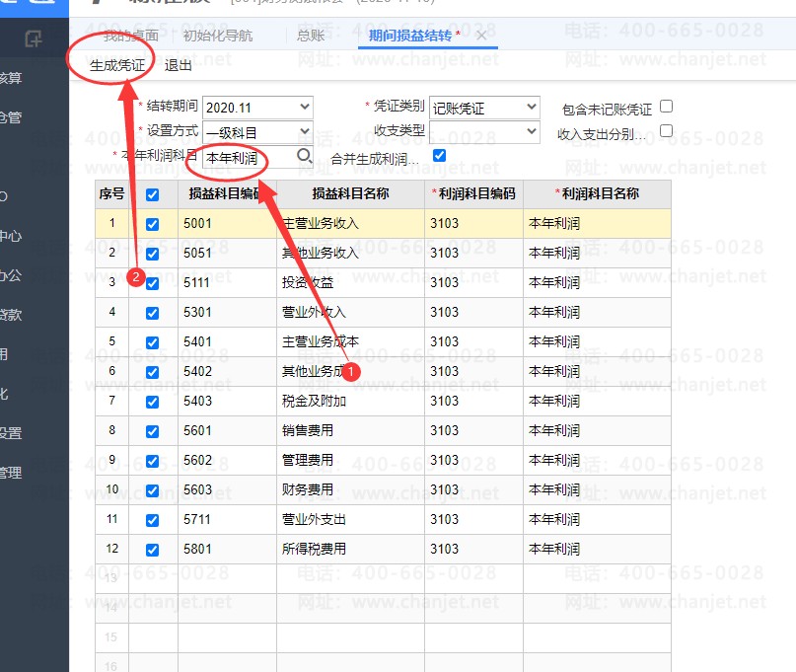Click 3103 in row 12
The width and height of the screenshot is (796, 672).
coord(474,549)
